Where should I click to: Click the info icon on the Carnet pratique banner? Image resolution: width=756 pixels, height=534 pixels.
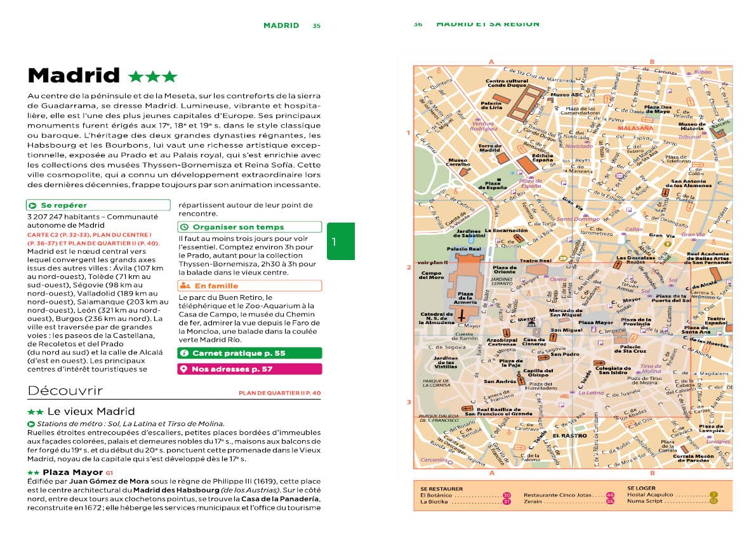coord(185,353)
